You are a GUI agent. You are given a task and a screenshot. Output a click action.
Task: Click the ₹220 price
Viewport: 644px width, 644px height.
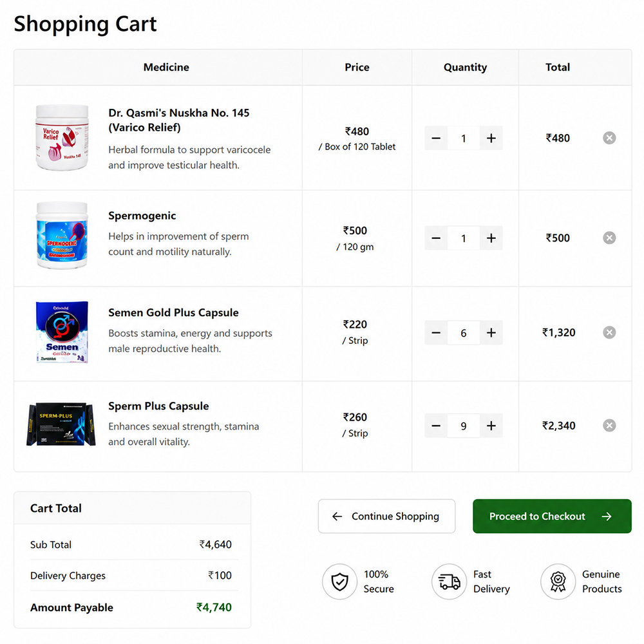point(355,325)
